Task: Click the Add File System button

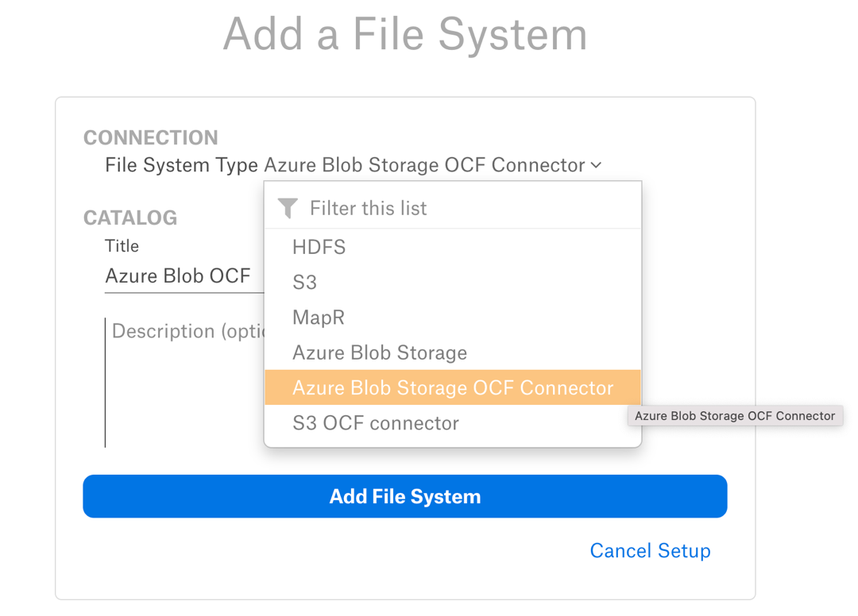Action: point(405,496)
